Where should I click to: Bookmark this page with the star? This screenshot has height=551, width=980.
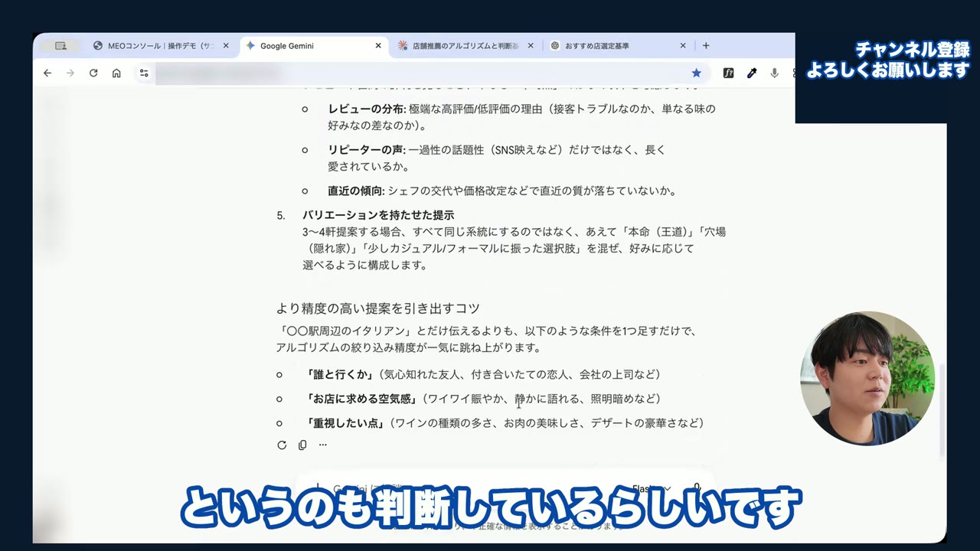[696, 73]
